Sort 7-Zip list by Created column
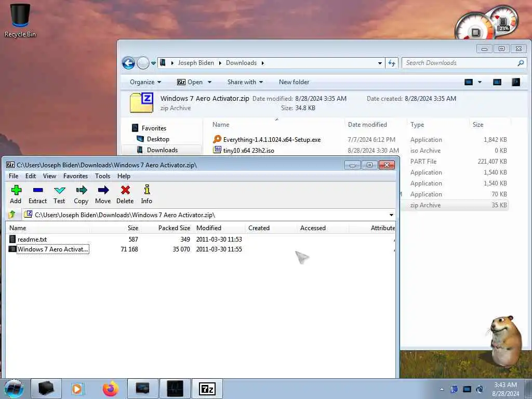 pyautogui.click(x=271, y=228)
